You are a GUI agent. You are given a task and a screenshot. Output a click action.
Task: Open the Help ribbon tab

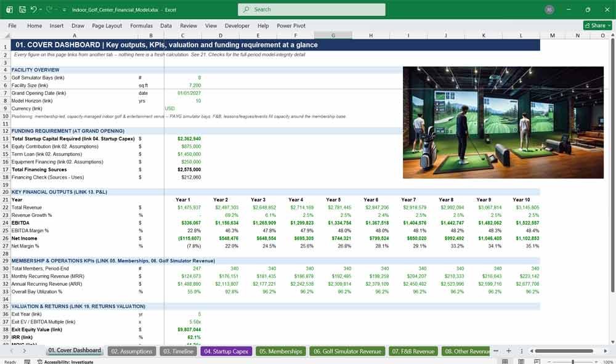point(263,25)
